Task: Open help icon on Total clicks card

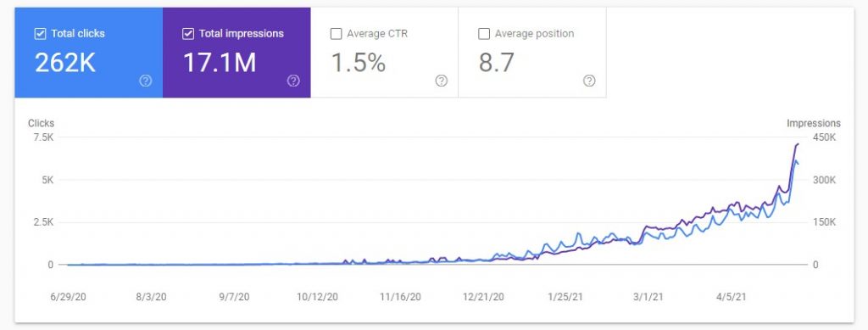Action: [146, 81]
